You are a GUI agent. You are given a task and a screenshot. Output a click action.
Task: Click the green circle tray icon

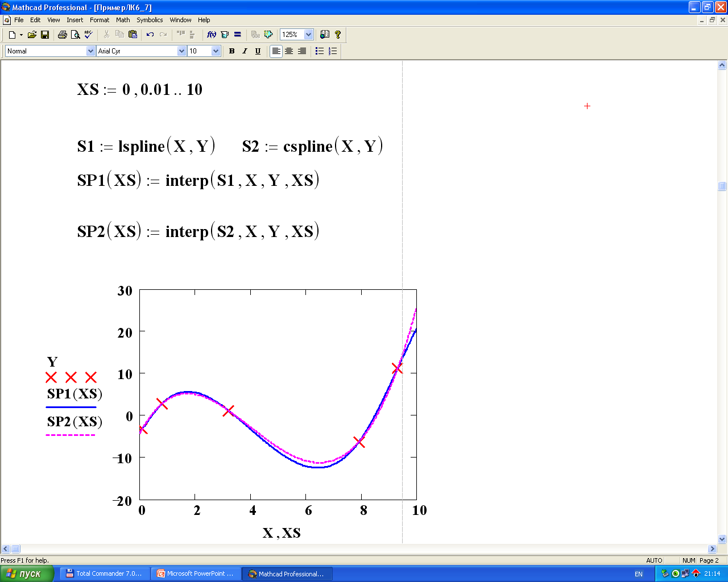pos(676,574)
